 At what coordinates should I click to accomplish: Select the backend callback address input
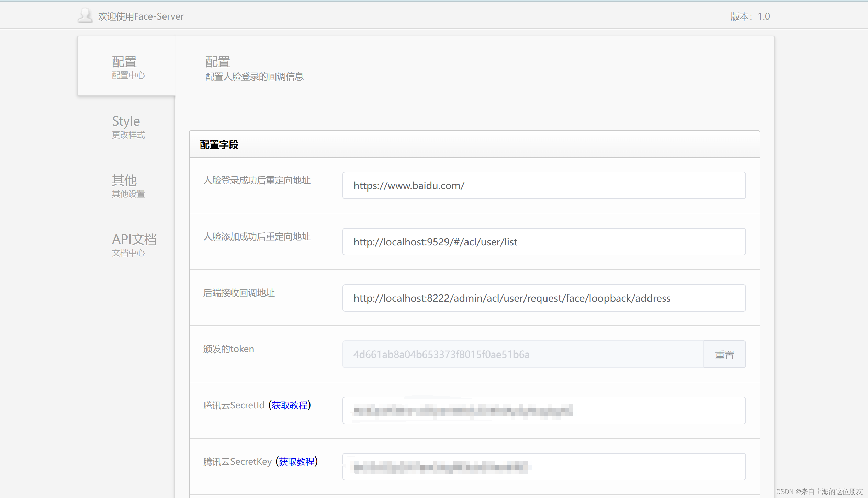coord(543,298)
